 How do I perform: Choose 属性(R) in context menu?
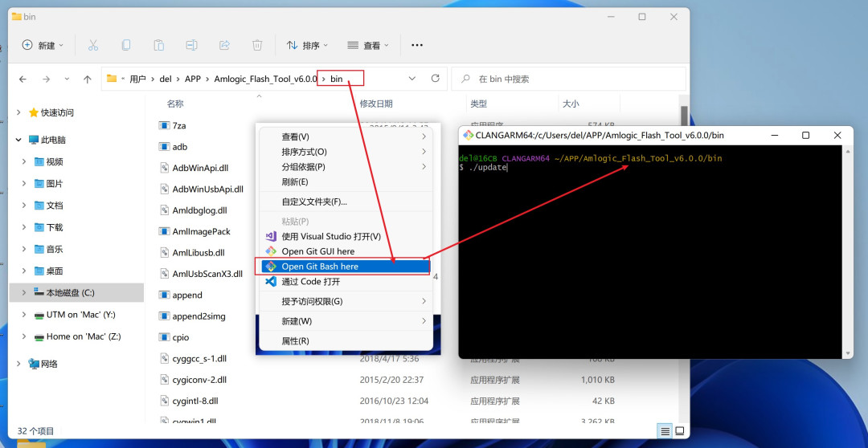[x=344, y=340]
